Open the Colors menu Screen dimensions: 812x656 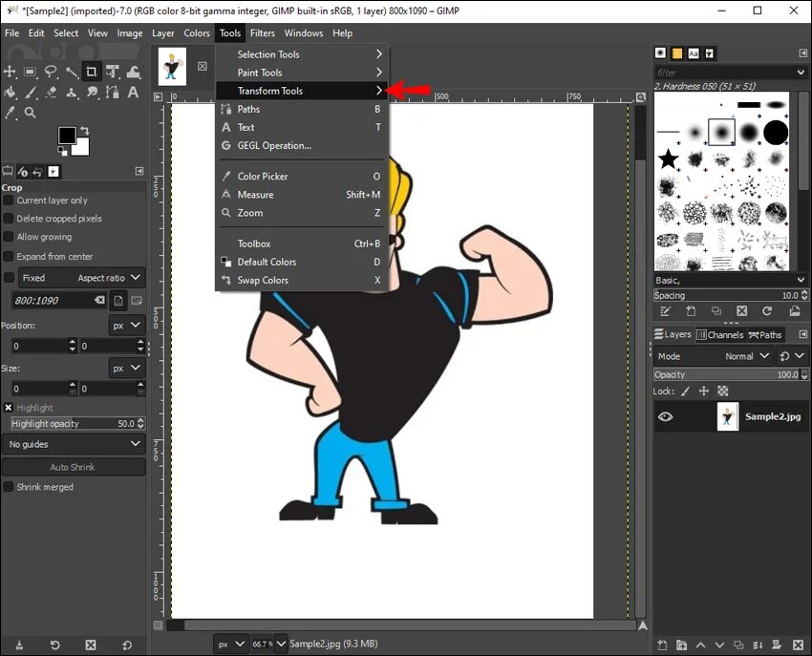click(x=197, y=33)
